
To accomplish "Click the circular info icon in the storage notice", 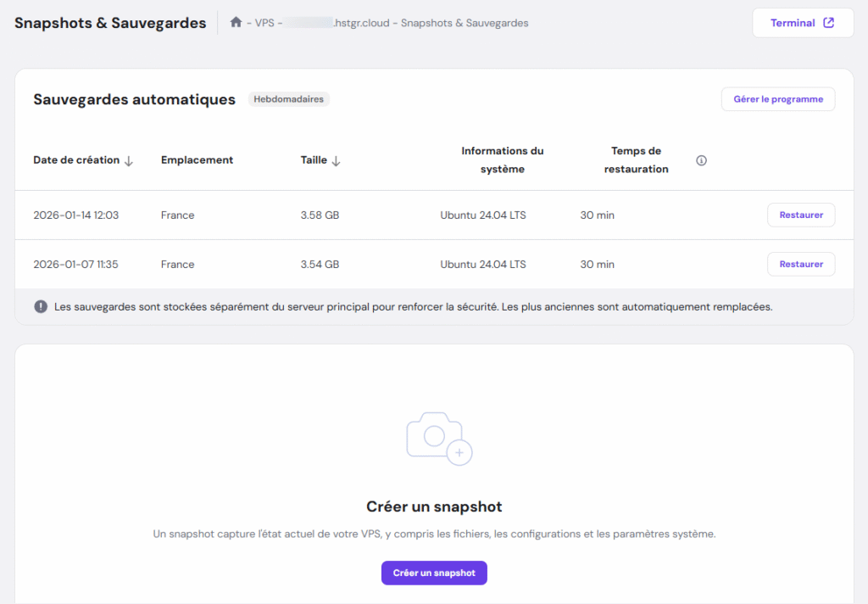I will [41, 306].
